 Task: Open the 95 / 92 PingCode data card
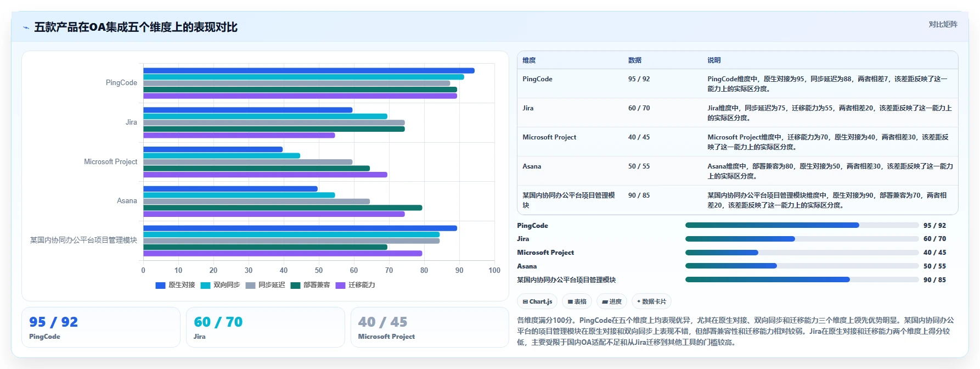101,327
